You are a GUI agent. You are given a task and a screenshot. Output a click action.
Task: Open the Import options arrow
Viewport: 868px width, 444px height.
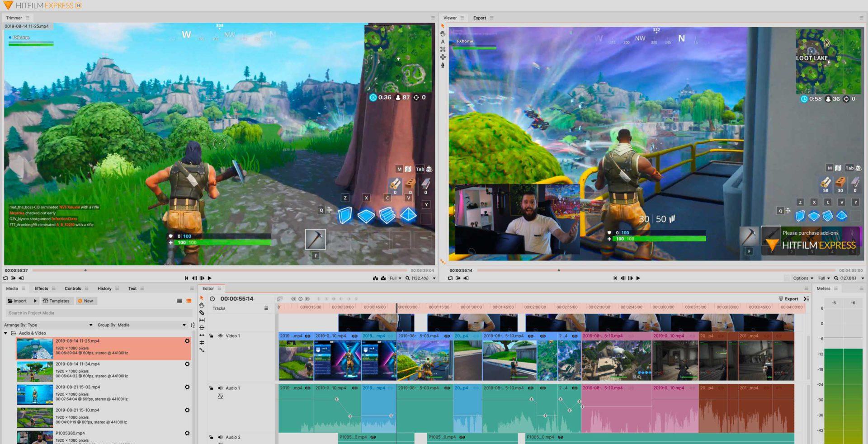tap(35, 301)
